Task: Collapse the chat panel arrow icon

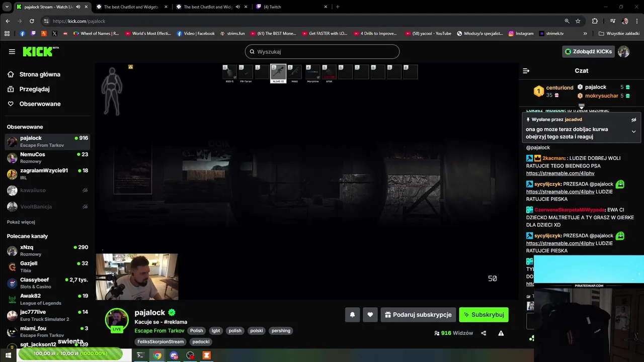Action: click(x=526, y=71)
